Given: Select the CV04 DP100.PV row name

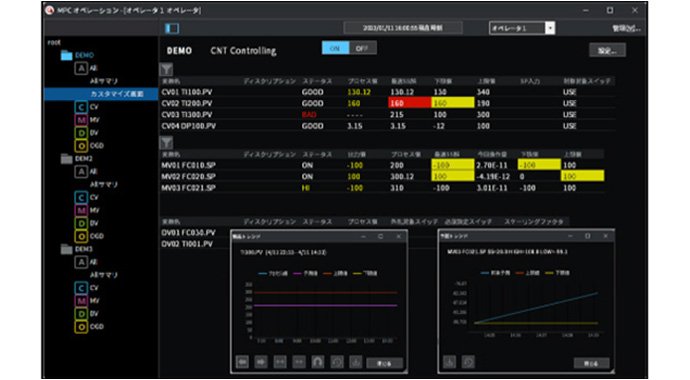Looking at the screenshot, I should 189,126.
